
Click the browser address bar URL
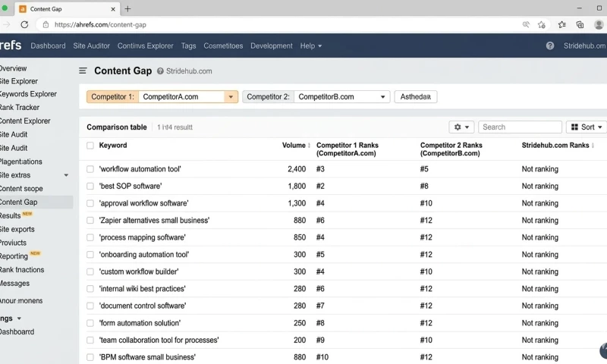point(100,25)
